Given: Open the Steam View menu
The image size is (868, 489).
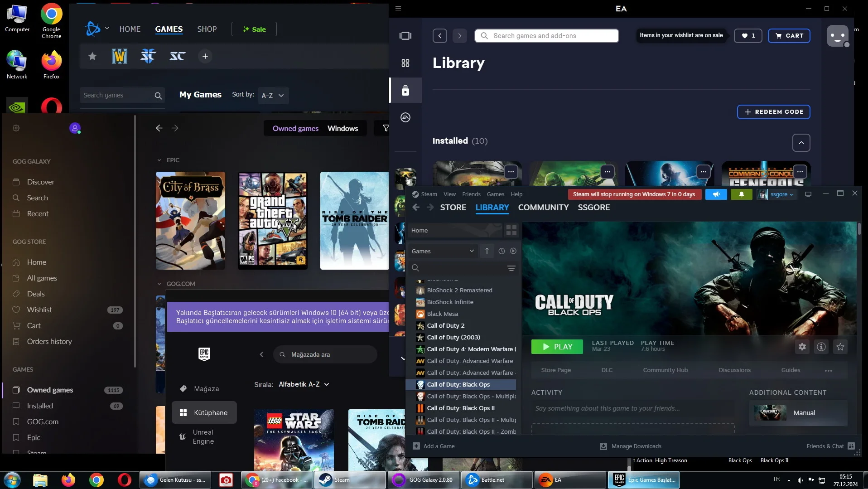Looking at the screenshot, I should [449, 194].
